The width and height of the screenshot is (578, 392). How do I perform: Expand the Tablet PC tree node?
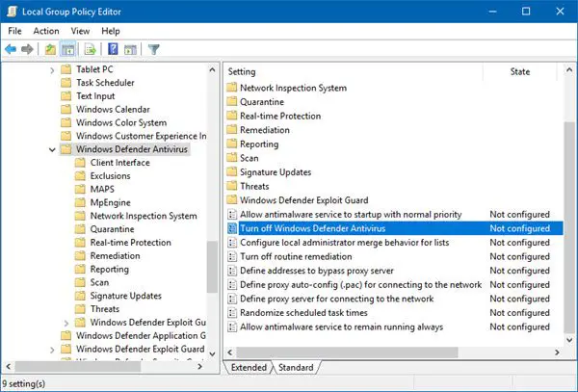pyautogui.click(x=52, y=69)
